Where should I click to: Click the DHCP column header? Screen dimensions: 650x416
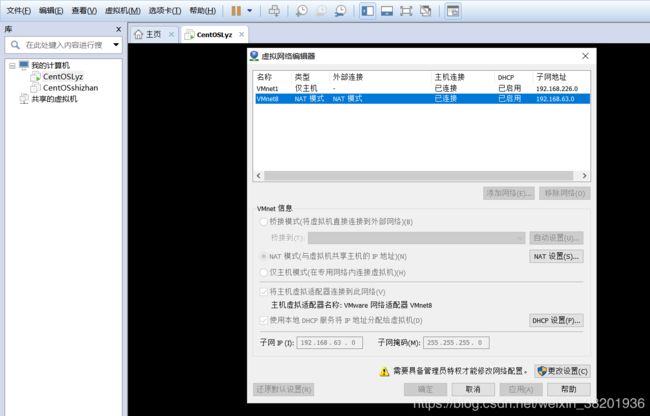click(506, 77)
